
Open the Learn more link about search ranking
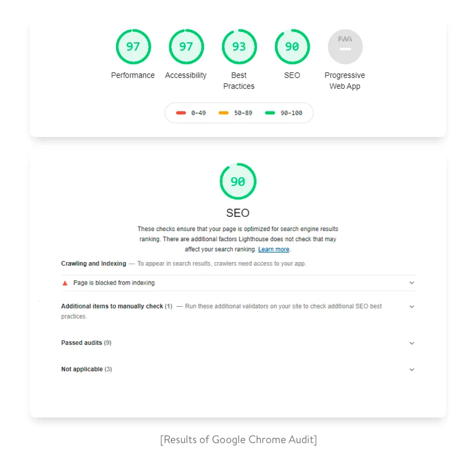point(274,249)
